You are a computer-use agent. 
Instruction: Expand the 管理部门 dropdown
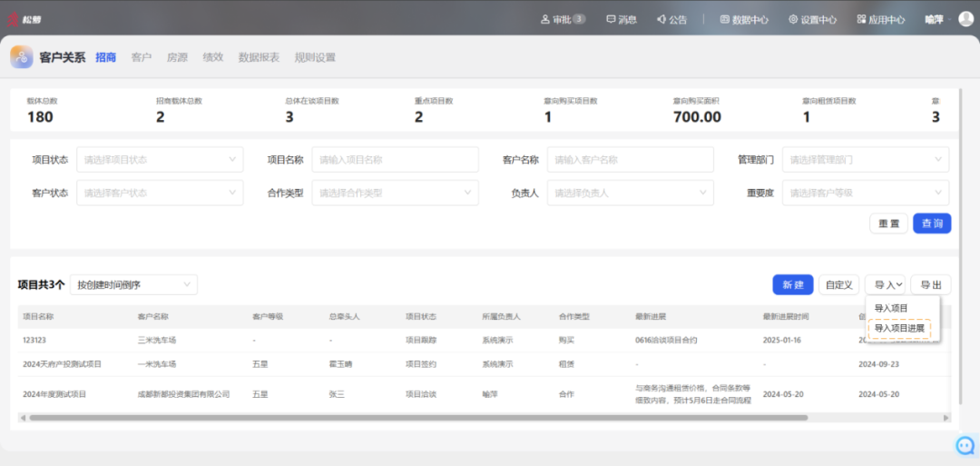click(x=865, y=160)
